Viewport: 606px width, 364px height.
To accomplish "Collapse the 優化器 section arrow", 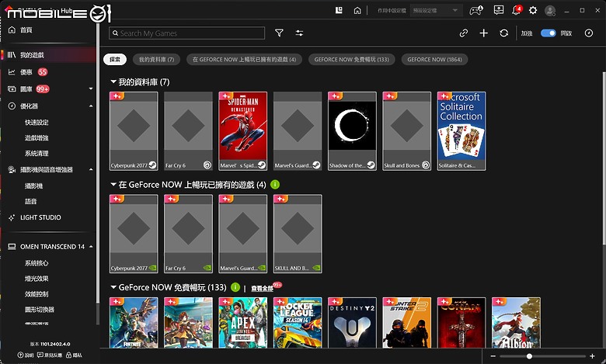I will tap(91, 106).
